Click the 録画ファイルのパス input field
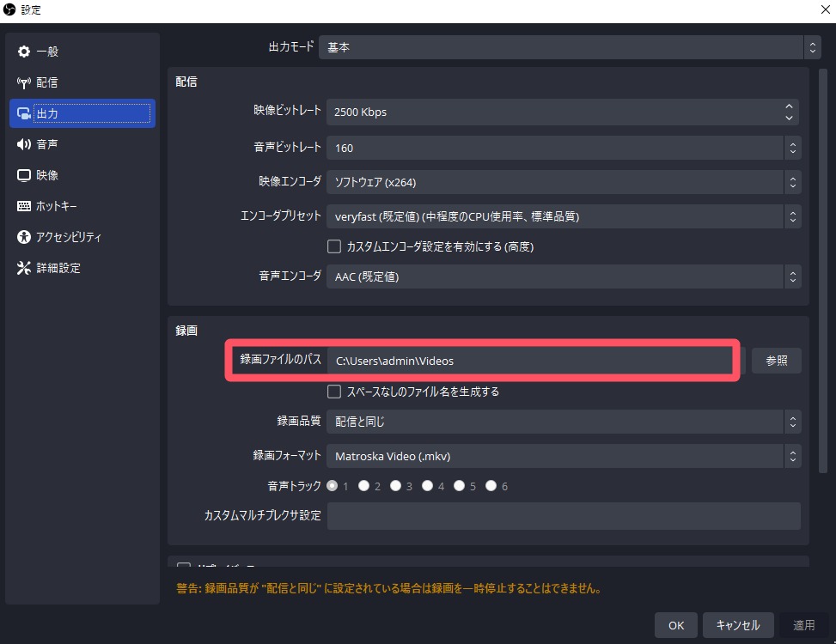Screen dimensions: 836x644 [528, 361]
